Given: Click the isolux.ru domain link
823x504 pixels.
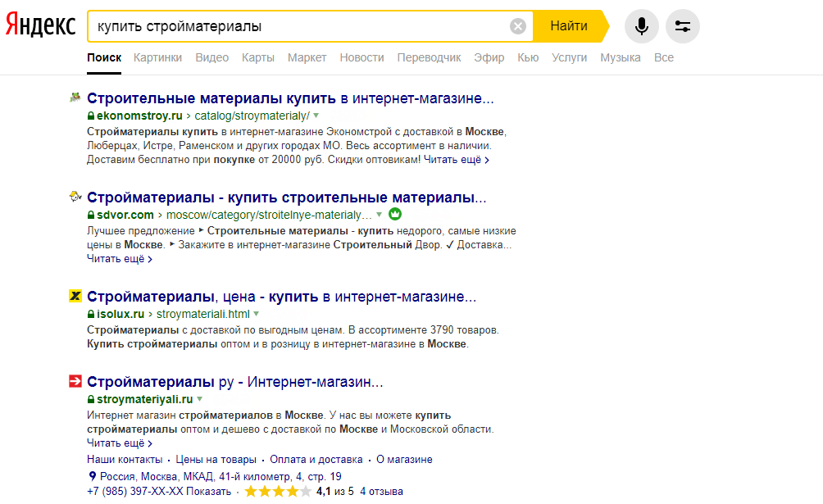Looking at the screenshot, I should 120,314.
